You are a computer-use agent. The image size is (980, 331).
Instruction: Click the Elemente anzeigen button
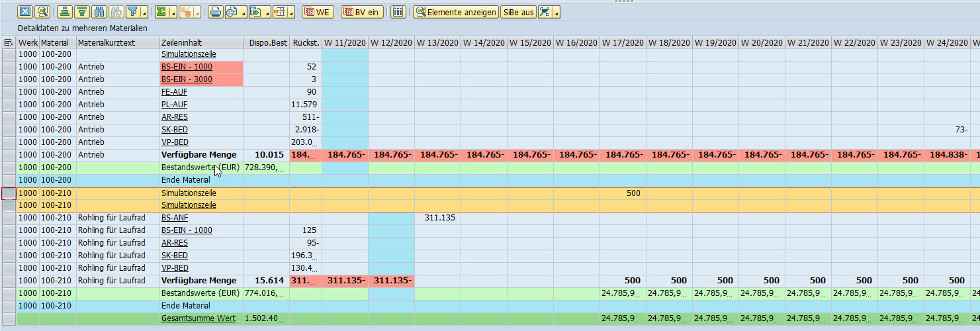tap(456, 12)
